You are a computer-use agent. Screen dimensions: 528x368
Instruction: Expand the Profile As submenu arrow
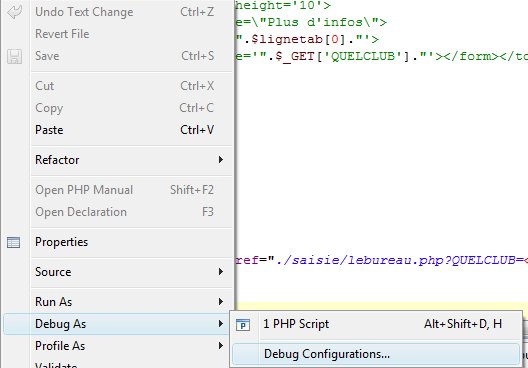coord(221,346)
